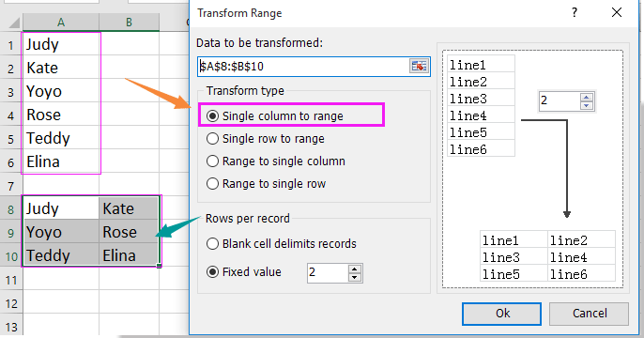
Task: Open the dialog help question mark
Action: pyautogui.click(x=575, y=13)
